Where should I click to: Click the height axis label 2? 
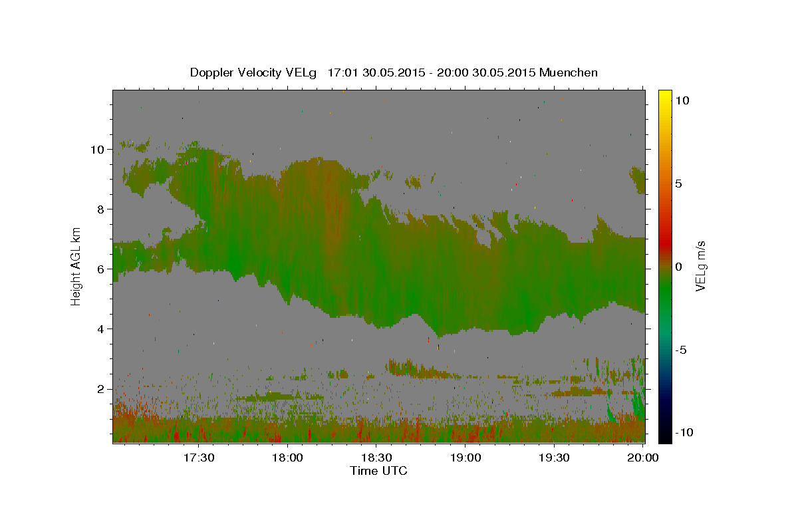click(100, 389)
